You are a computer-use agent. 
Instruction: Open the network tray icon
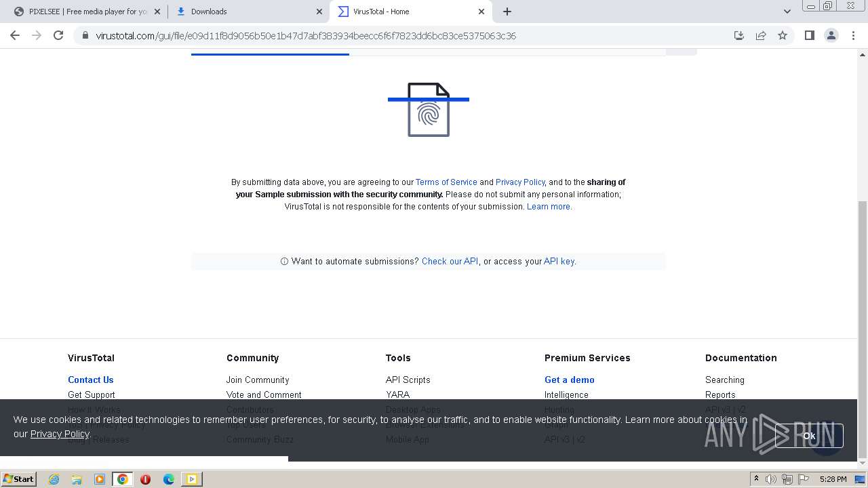click(x=788, y=479)
